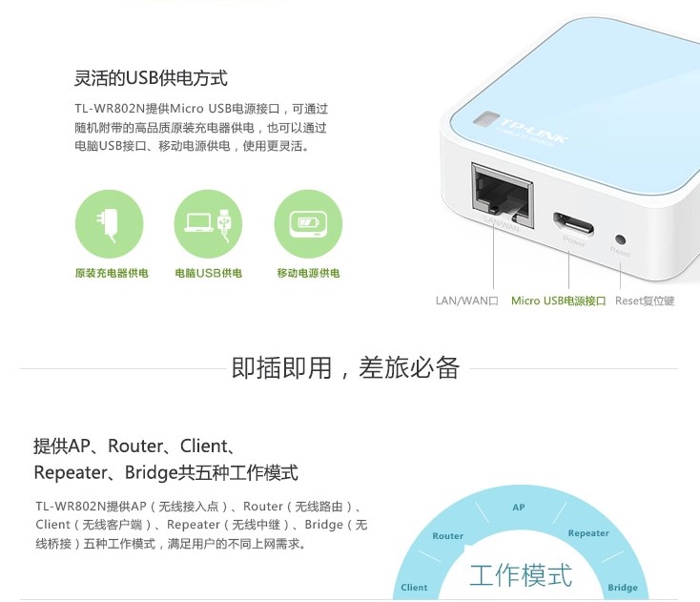Click the 工作模式 center title text
This screenshot has height=602, width=700.
[521, 575]
